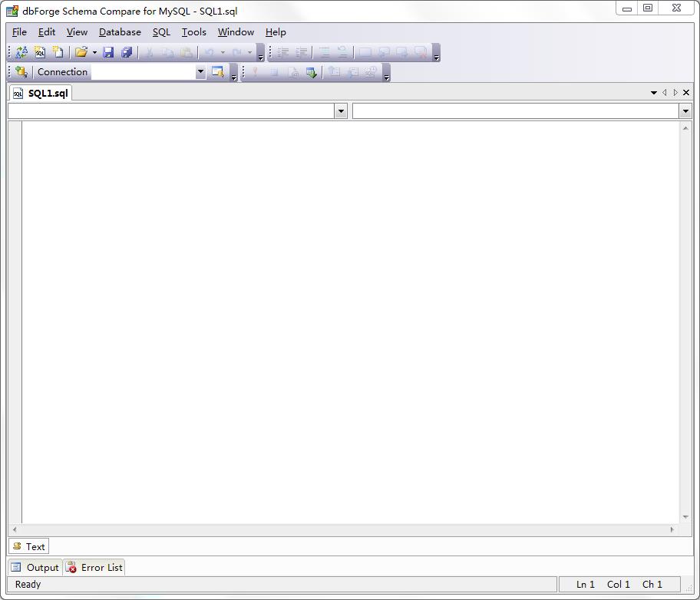Click the 'Col 1' status indicator
The image size is (700, 600).
tap(619, 584)
